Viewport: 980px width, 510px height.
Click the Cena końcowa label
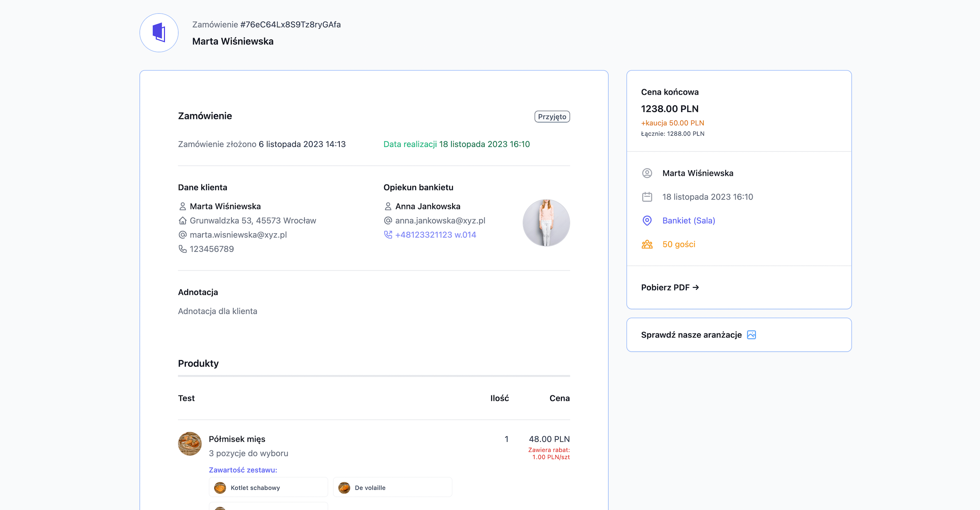(x=669, y=92)
